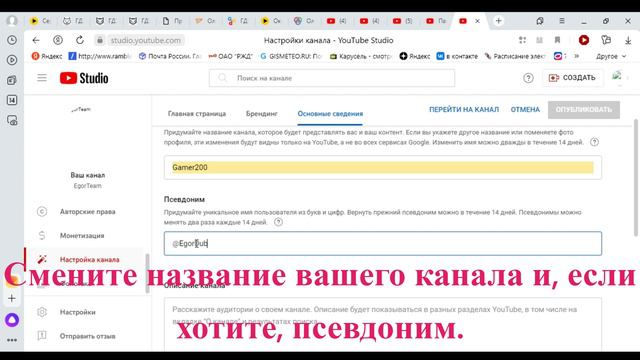Click the Авторские права copyright icon

click(x=42, y=211)
